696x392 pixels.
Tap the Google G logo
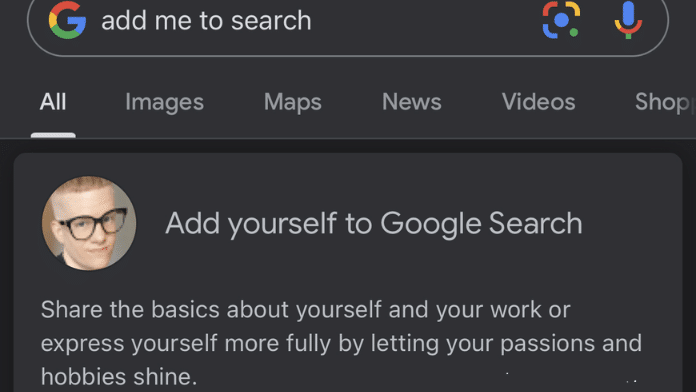tap(67, 20)
